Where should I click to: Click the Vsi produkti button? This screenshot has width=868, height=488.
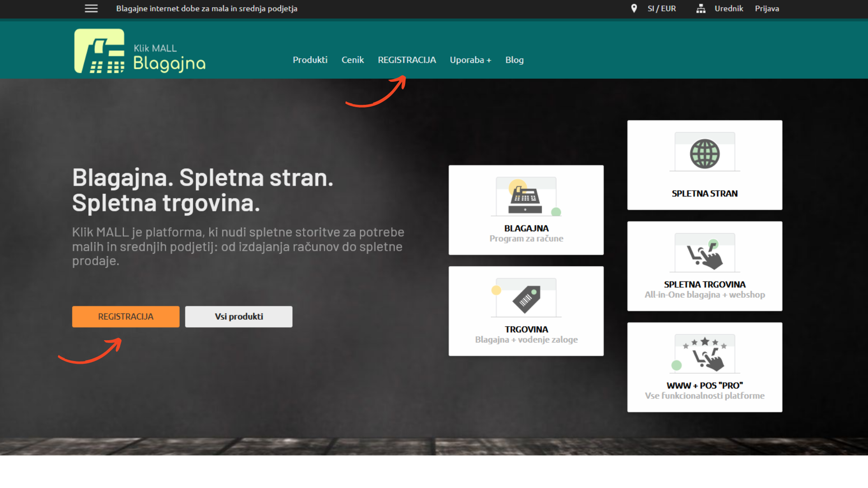(x=239, y=316)
